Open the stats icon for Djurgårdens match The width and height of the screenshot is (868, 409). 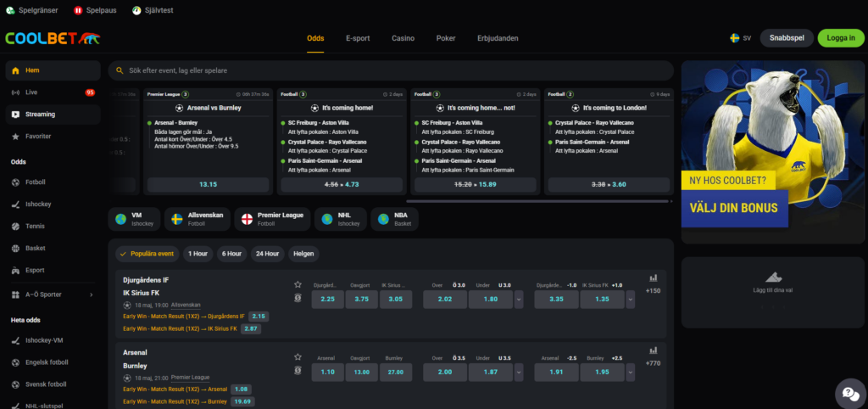(x=654, y=277)
